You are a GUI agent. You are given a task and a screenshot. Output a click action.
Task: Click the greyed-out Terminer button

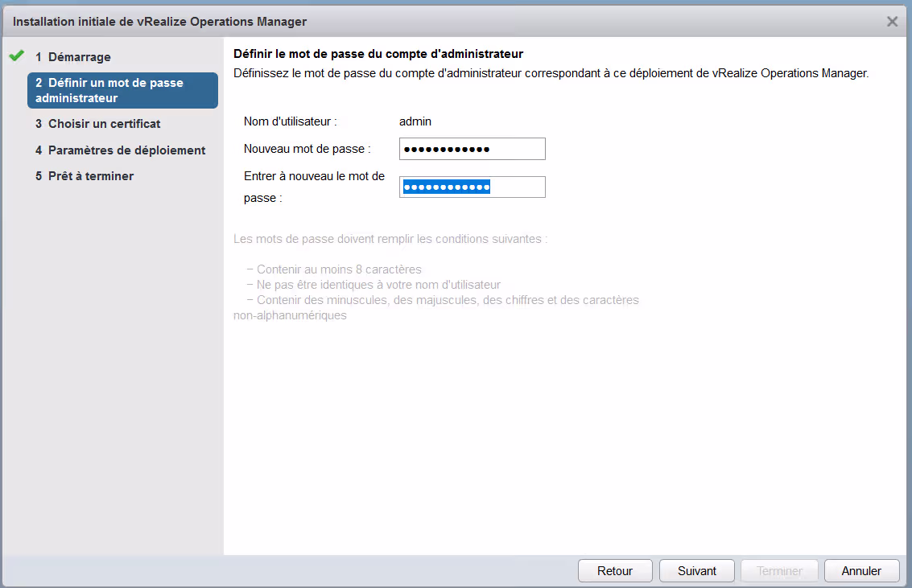click(779, 571)
